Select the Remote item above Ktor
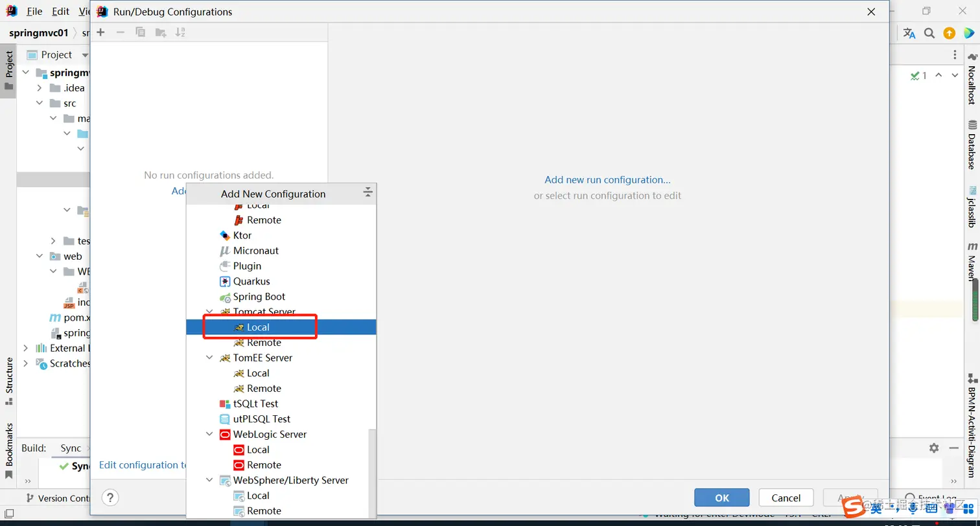Viewport: 980px width, 526px height. point(281,220)
